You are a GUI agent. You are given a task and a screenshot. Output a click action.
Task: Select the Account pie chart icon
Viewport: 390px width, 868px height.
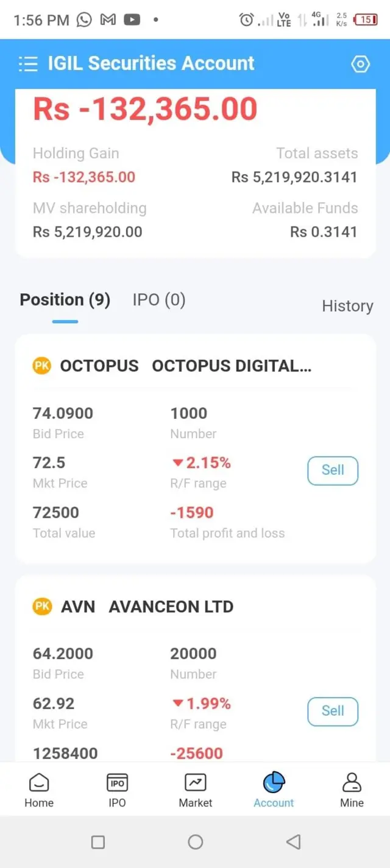(274, 783)
